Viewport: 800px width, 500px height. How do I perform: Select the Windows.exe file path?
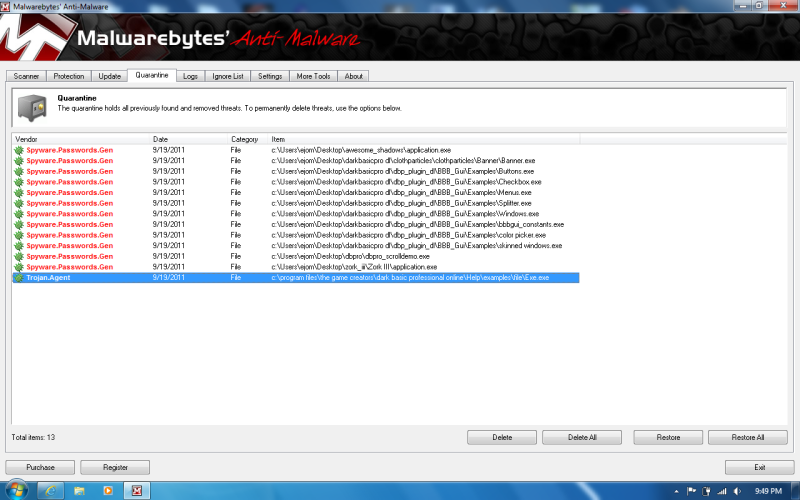coord(405,214)
